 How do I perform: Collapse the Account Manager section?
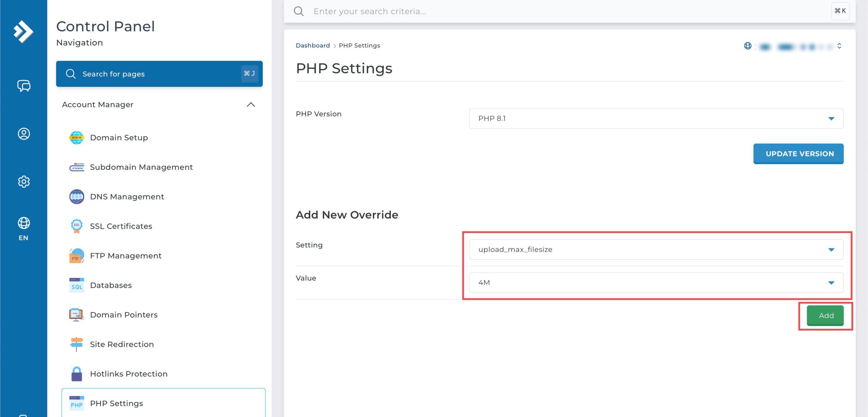tap(251, 105)
